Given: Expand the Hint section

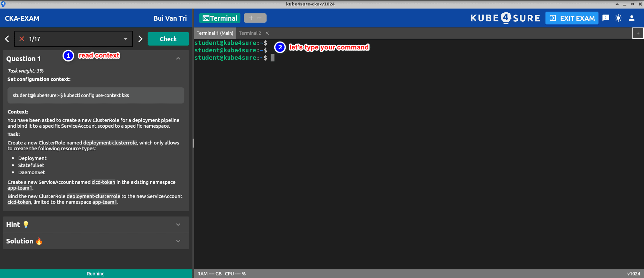Looking at the screenshot, I should (96, 225).
